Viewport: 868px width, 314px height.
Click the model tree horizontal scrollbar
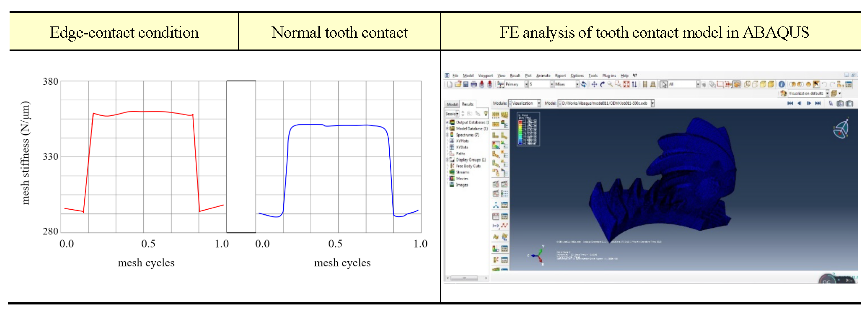pos(464,278)
